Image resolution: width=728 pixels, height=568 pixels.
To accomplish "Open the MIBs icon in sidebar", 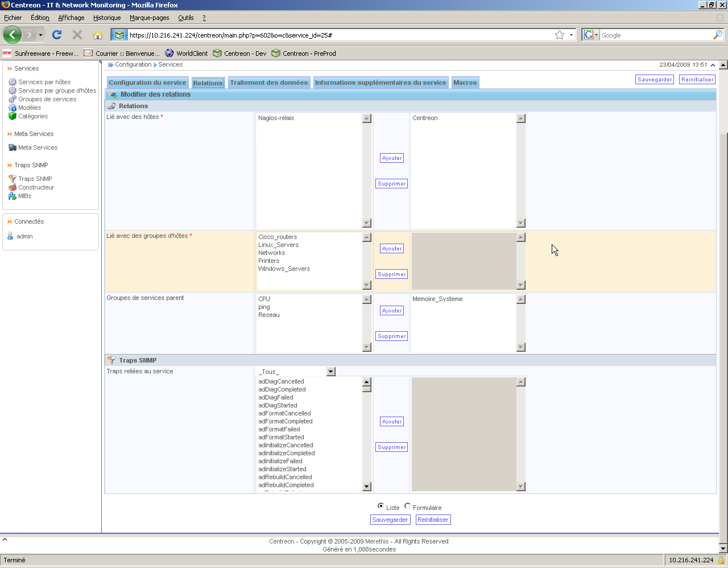I will click(x=13, y=196).
